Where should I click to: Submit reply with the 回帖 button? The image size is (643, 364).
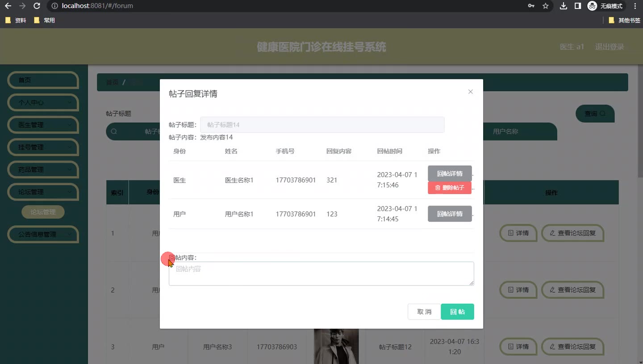click(457, 312)
